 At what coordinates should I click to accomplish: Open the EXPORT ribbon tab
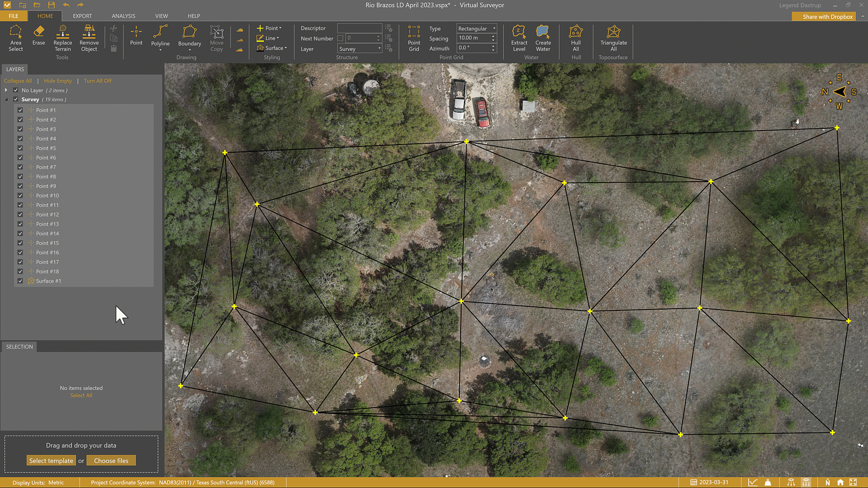(82, 16)
